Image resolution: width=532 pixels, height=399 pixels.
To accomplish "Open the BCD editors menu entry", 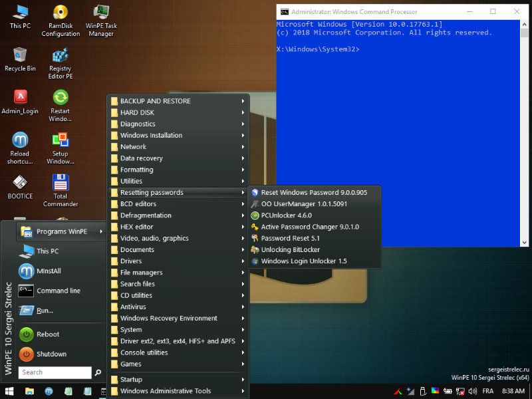I will (x=178, y=204).
